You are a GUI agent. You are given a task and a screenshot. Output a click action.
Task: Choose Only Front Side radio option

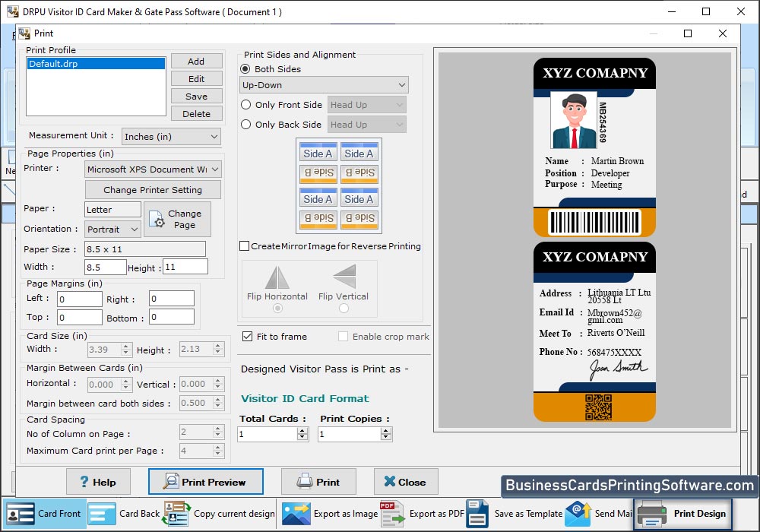(x=245, y=105)
